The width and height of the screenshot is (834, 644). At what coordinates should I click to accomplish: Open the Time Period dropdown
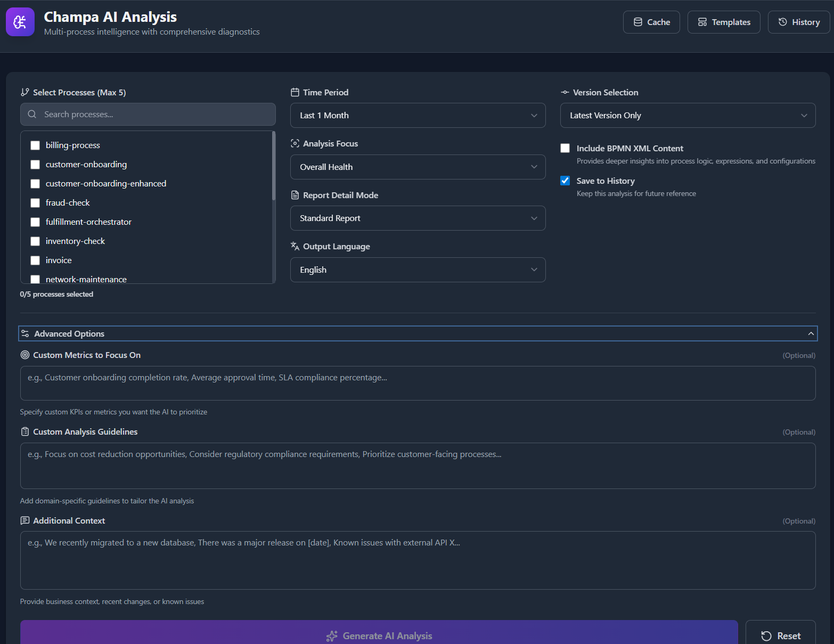click(418, 116)
